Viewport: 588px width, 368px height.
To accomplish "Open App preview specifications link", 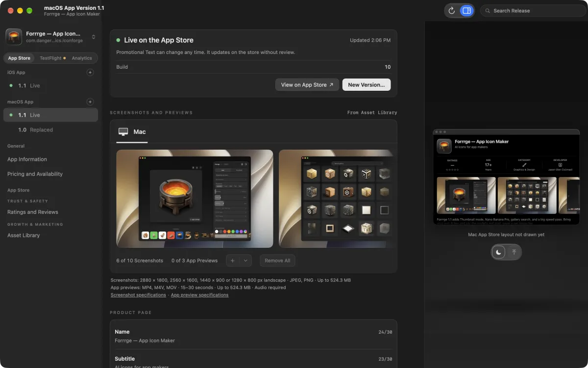I will 199,295.
